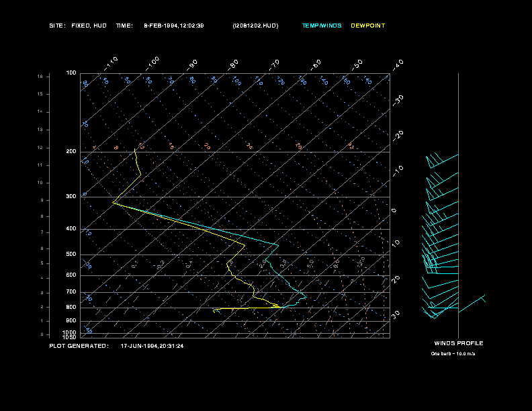Click the 11 km tick on height scale
Screen dimensions: 532x411
[40, 165]
